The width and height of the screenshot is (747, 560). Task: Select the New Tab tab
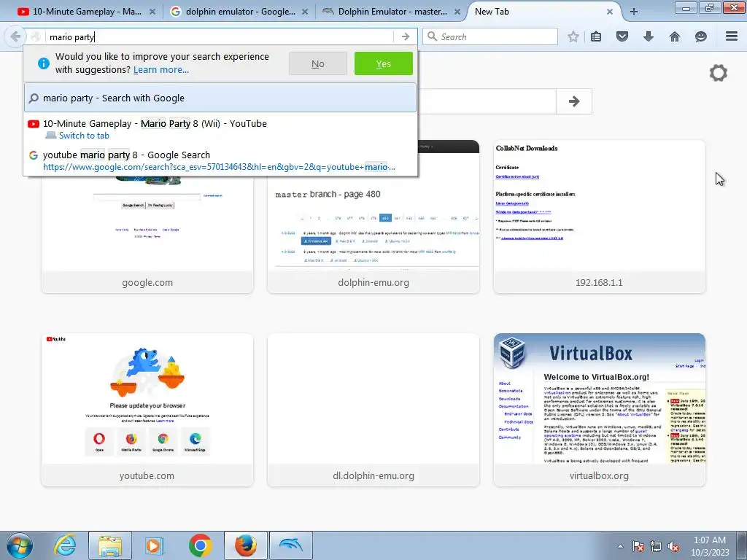[543, 12]
